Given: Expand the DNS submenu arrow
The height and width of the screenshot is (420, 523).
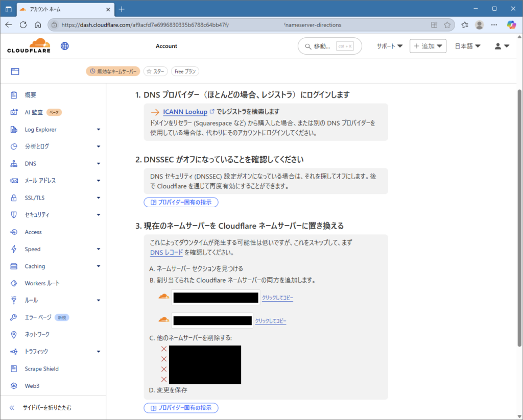Looking at the screenshot, I should (x=99, y=164).
